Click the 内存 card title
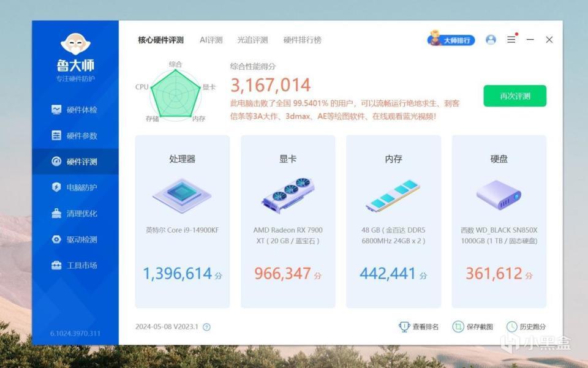 pos(393,159)
